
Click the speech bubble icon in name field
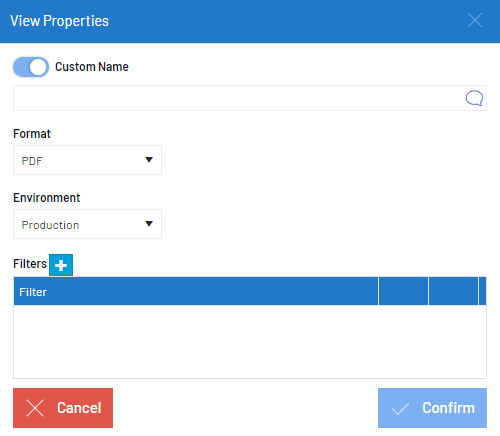(474, 98)
